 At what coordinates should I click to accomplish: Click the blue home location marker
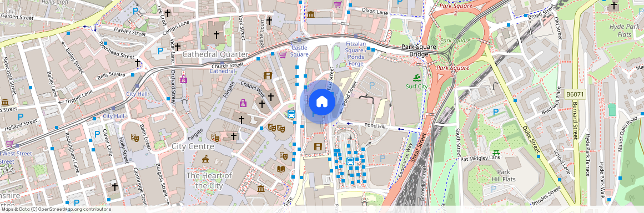point(321,102)
